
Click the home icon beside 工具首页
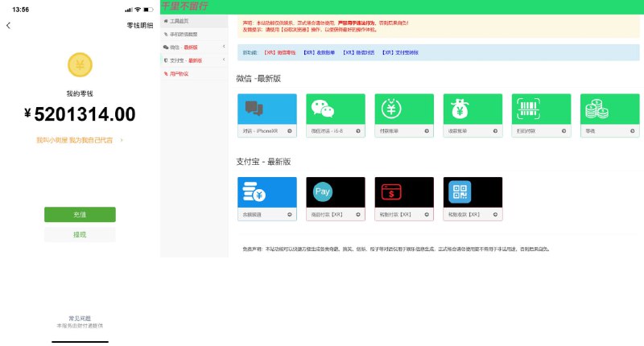pyautogui.click(x=166, y=21)
